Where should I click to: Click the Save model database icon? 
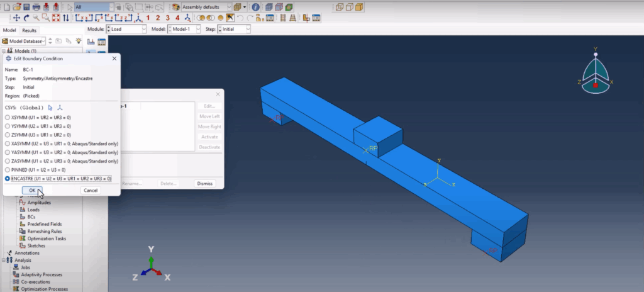click(x=26, y=7)
